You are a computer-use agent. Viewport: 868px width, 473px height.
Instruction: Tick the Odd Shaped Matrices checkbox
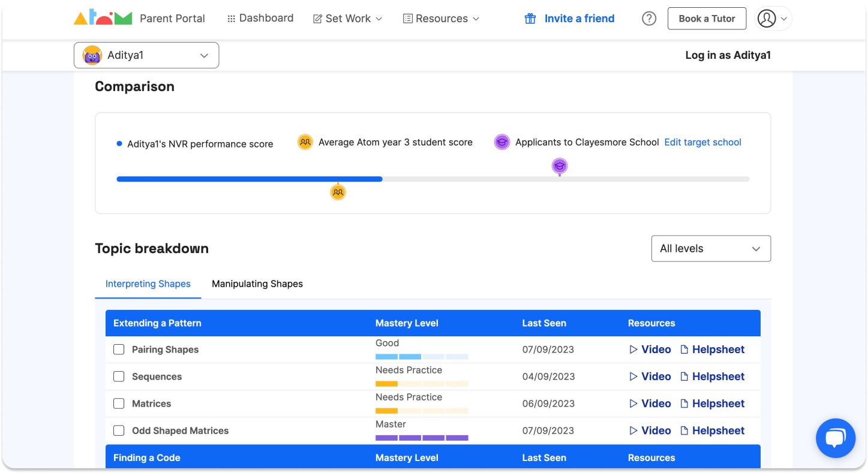118,430
